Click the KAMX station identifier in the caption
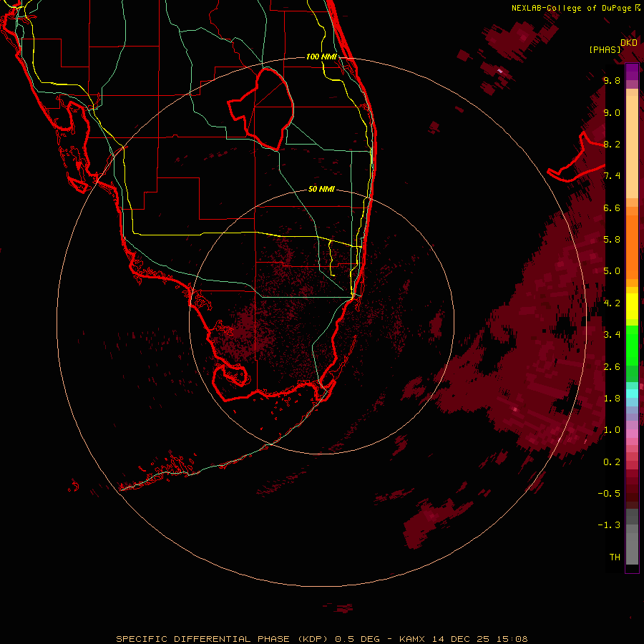Image resolution: width=644 pixels, height=644 pixels. pos(412,639)
